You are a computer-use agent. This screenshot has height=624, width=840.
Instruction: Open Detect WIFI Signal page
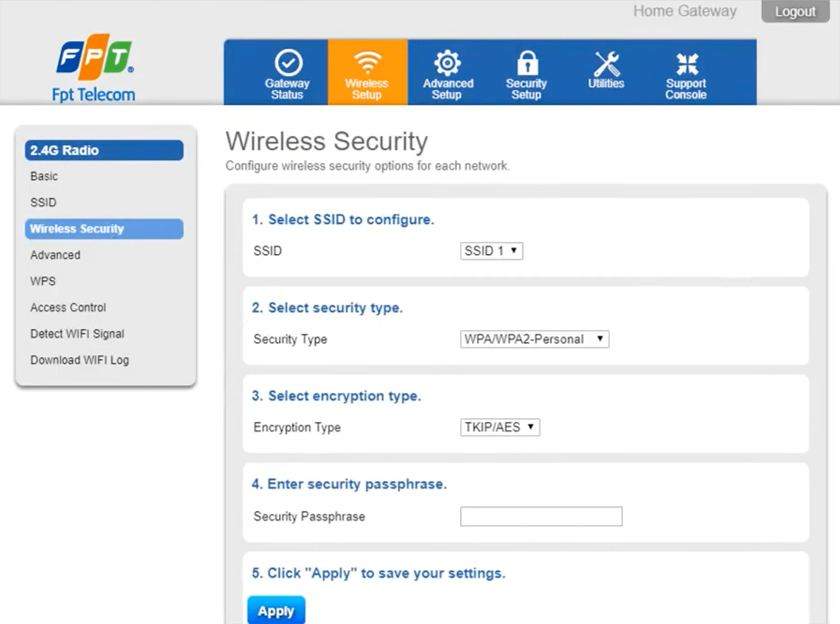(77, 334)
